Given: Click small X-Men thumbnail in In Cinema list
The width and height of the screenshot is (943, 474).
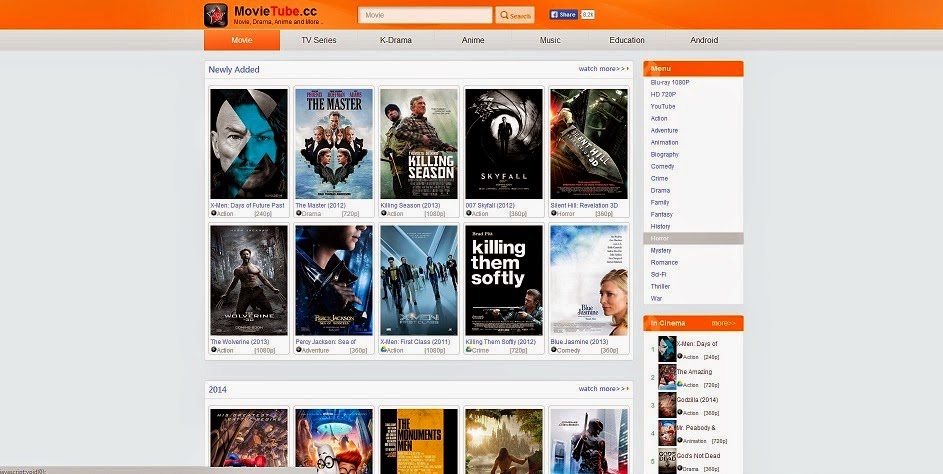Looking at the screenshot, I should (x=667, y=349).
